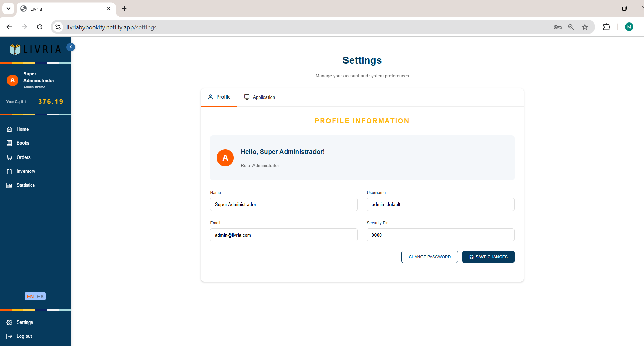Click the Books list icon
This screenshot has height=346, width=644.
tap(10, 143)
